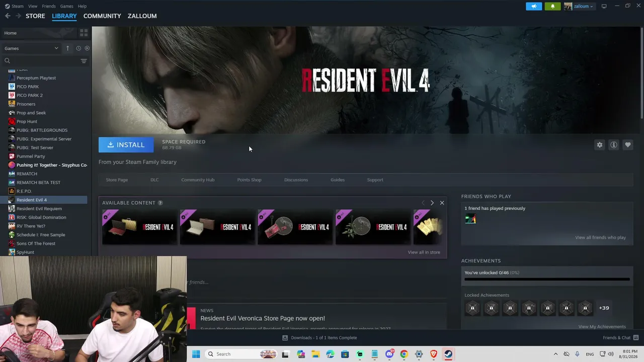Open the green notifications bell

(x=552, y=6)
